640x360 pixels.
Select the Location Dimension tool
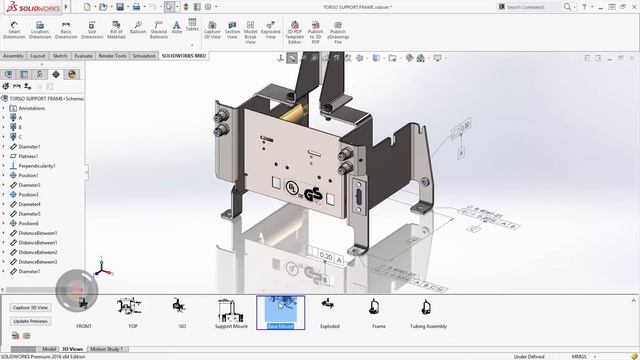pos(40,31)
